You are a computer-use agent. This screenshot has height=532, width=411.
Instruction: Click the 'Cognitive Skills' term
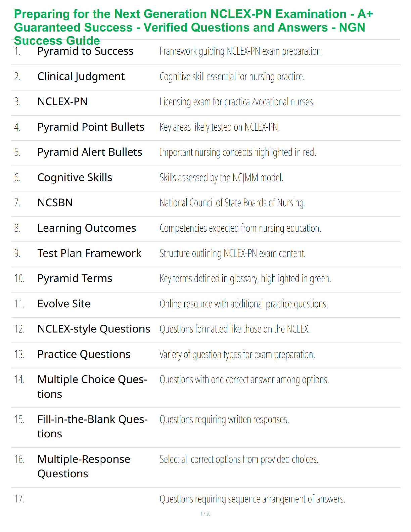point(75,177)
